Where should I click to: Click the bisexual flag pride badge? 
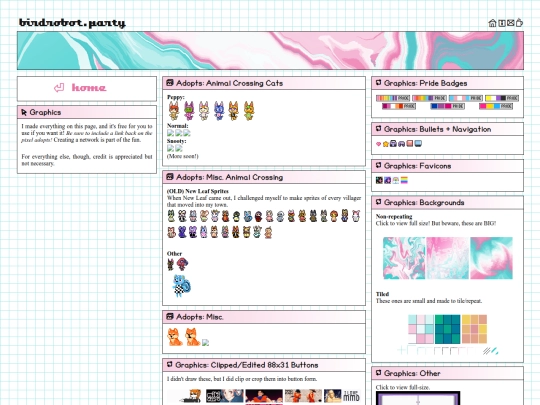coord(447,106)
